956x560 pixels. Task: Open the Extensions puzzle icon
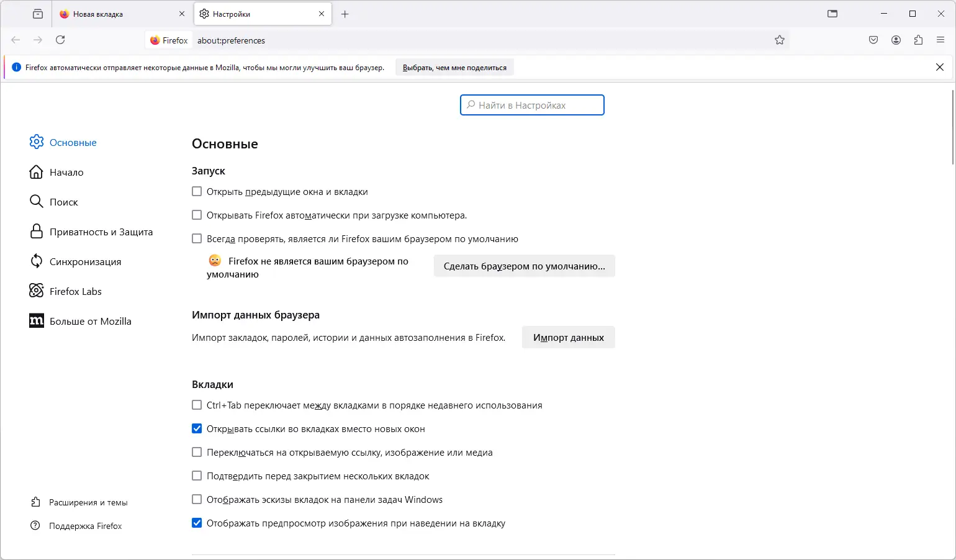click(x=918, y=40)
